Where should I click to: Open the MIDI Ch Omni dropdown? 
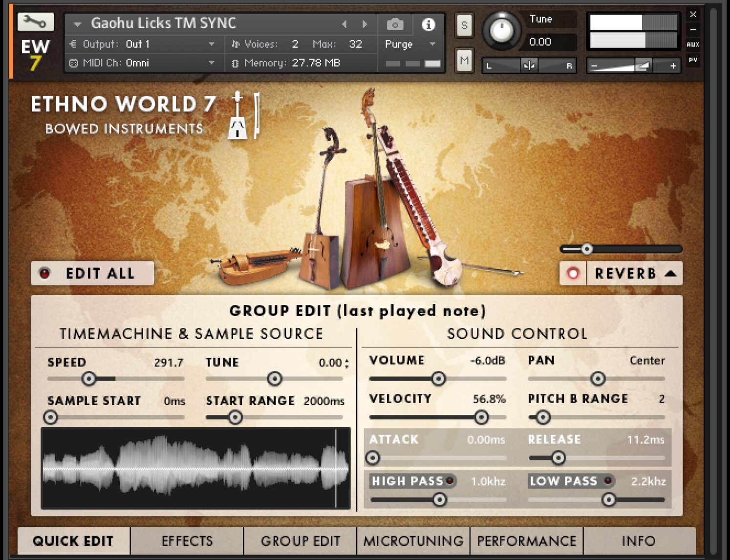[x=212, y=63]
